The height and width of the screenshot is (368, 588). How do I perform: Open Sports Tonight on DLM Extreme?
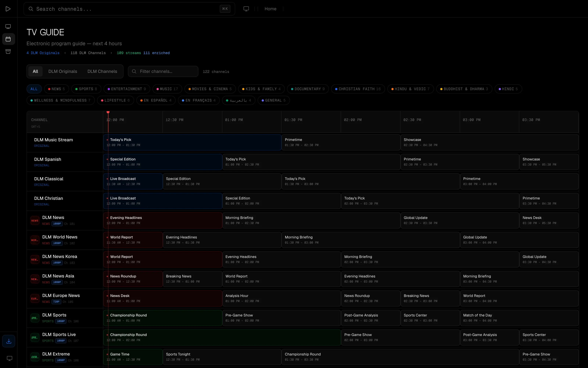222,357
